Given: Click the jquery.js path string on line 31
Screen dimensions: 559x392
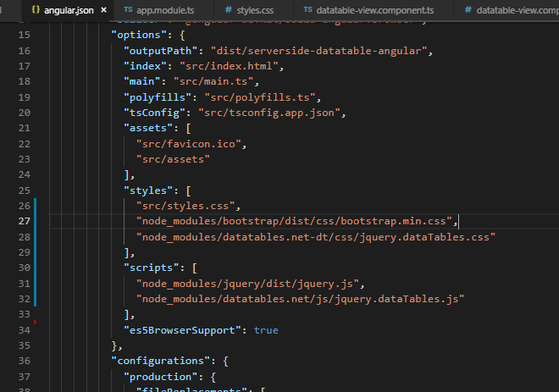Looking at the screenshot, I should click(x=222, y=283).
